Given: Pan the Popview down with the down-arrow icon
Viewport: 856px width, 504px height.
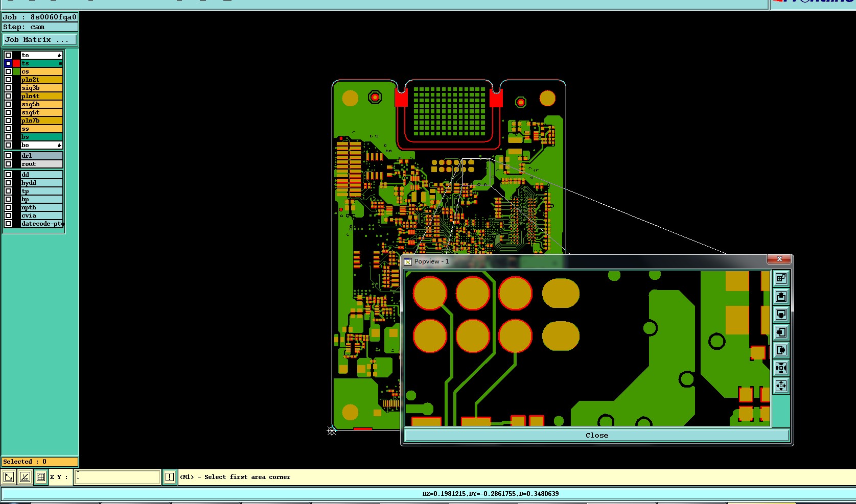Looking at the screenshot, I should [x=781, y=314].
